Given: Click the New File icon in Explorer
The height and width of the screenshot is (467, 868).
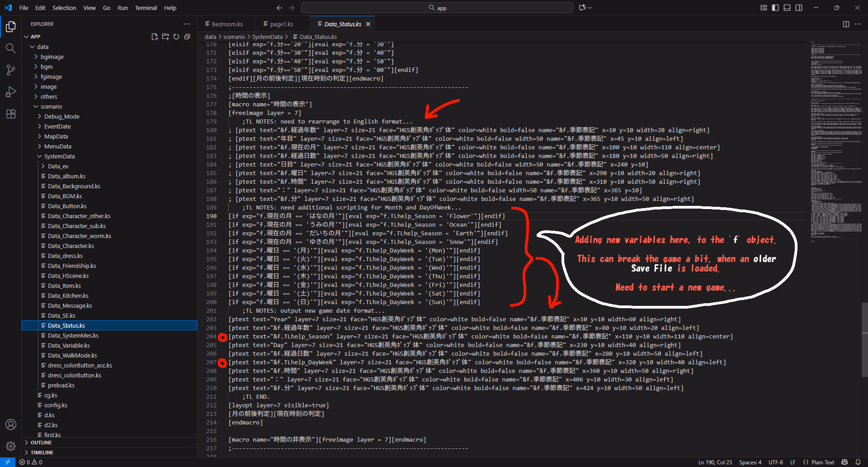Looking at the screenshot, I should pos(155,37).
